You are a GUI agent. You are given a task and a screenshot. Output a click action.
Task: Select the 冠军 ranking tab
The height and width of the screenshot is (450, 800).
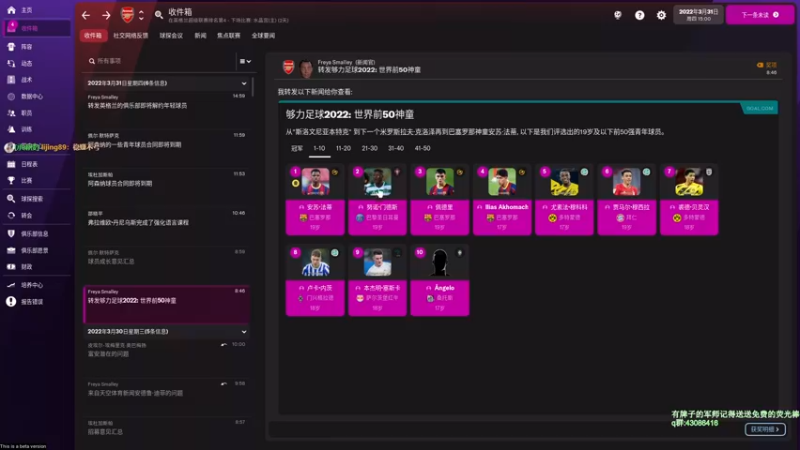tap(297, 148)
